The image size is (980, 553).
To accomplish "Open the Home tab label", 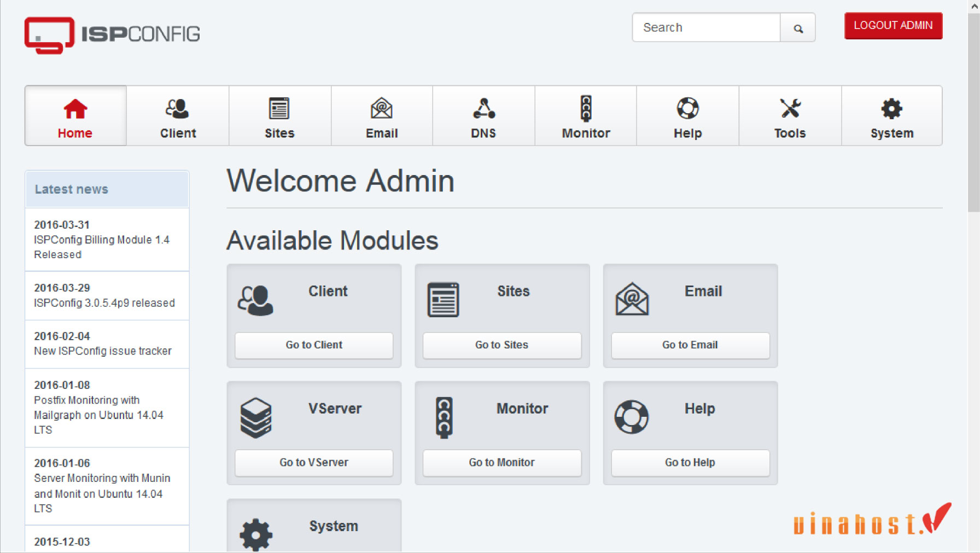I will (x=75, y=133).
